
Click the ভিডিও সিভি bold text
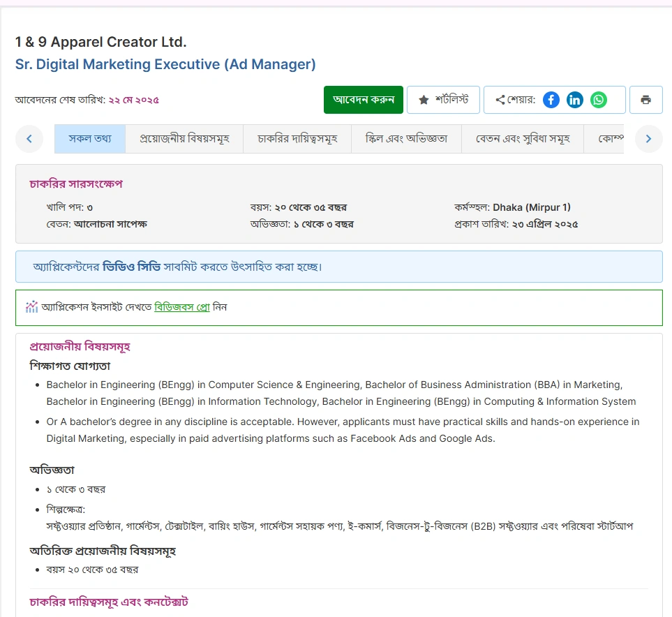click(x=132, y=267)
